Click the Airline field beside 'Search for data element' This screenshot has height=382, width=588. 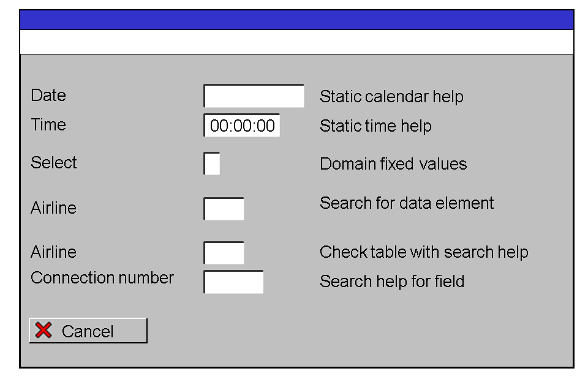[224, 209]
